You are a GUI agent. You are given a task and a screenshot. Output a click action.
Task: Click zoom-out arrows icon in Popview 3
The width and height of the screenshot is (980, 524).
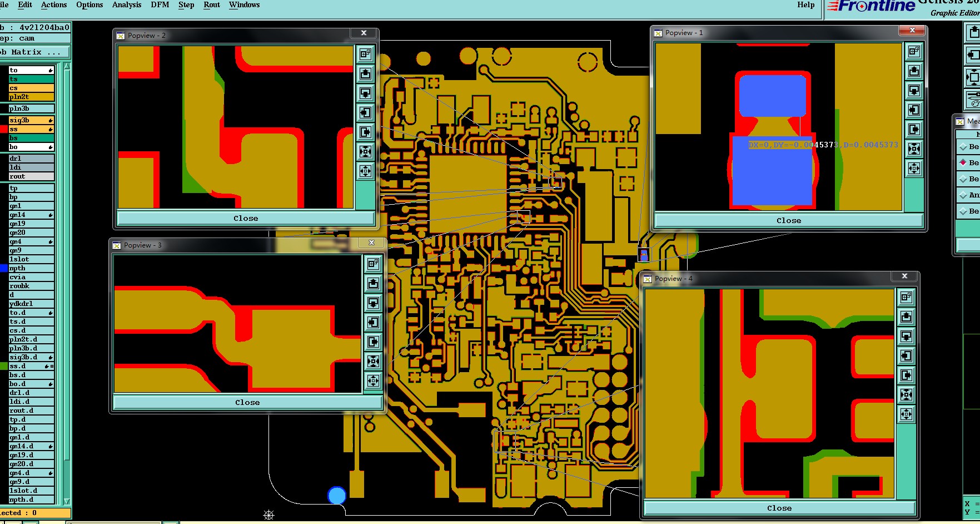tap(373, 380)
